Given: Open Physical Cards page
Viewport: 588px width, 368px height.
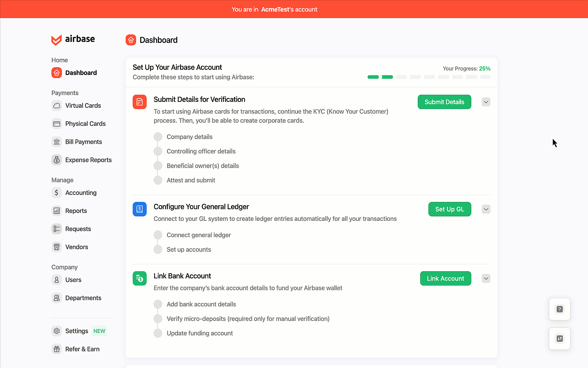Looking at the screenshot, I should pyautogui.click(x=79, y=124).
